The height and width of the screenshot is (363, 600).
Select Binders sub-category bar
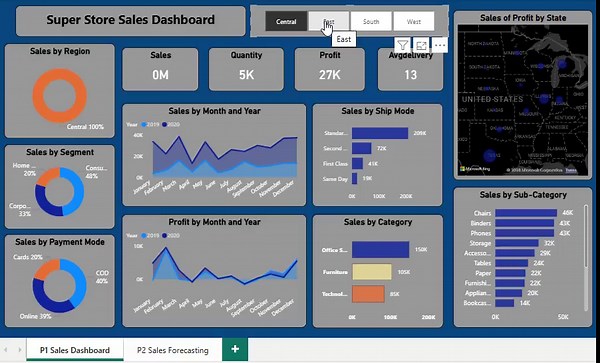525,223
